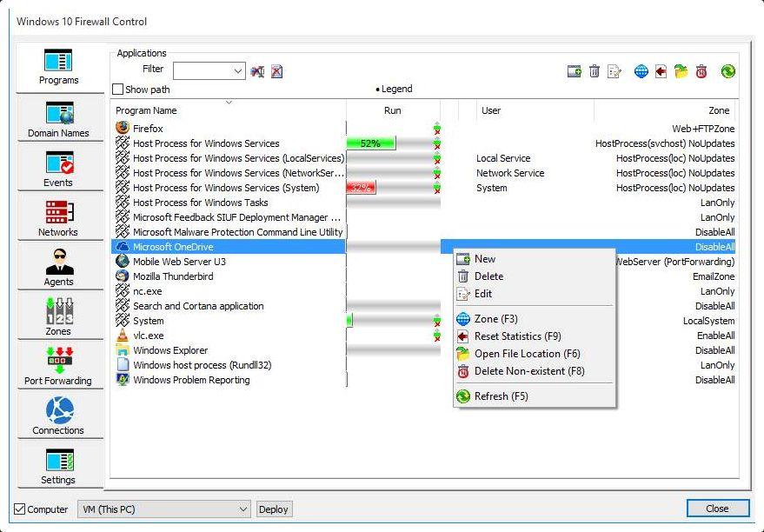
Task: Sort by Run column header
Action: (x=393, y=110)
